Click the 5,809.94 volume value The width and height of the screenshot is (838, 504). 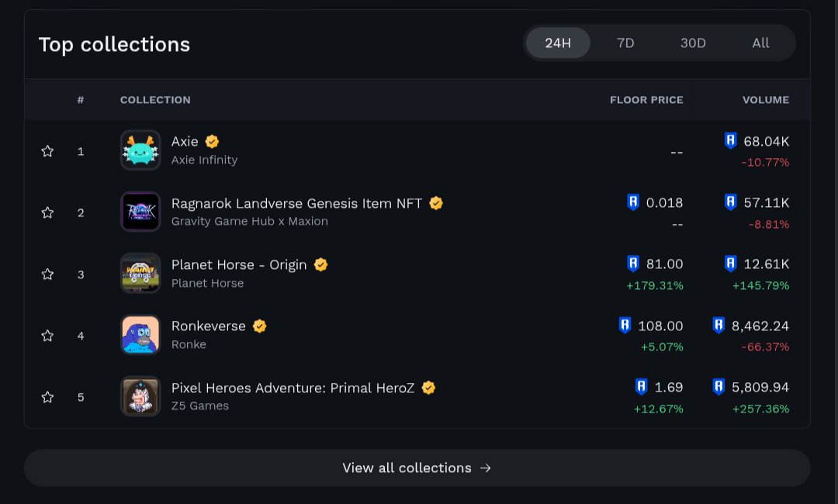click(760, 387)
